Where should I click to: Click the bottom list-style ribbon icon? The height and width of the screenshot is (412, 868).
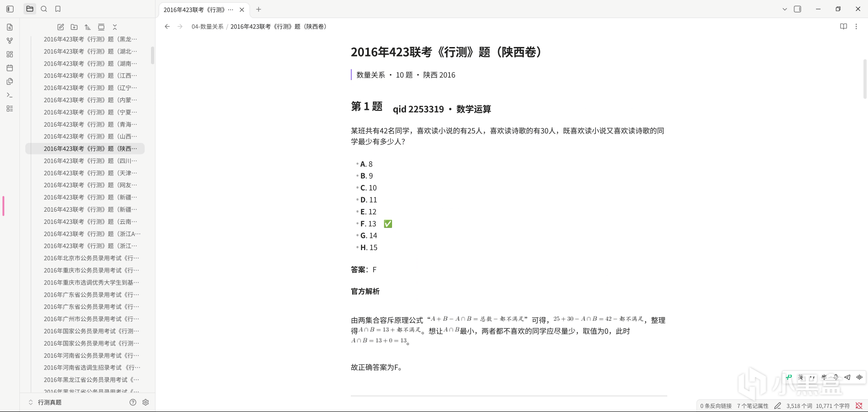pyautogui.click(x=10, y=109)
